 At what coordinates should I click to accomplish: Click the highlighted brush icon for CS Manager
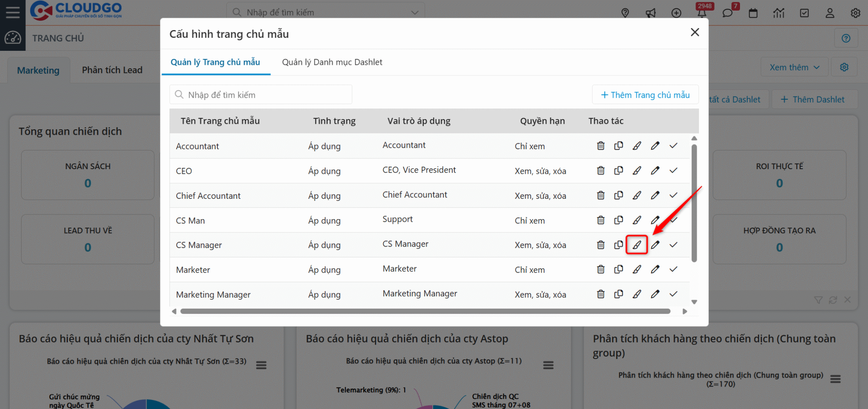coord(637,245)
